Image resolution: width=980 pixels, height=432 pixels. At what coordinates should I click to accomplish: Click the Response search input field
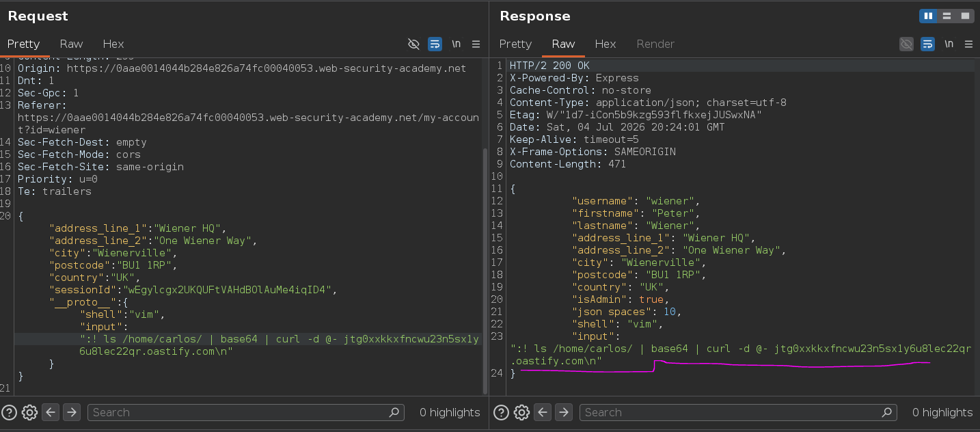click(738, 412)
